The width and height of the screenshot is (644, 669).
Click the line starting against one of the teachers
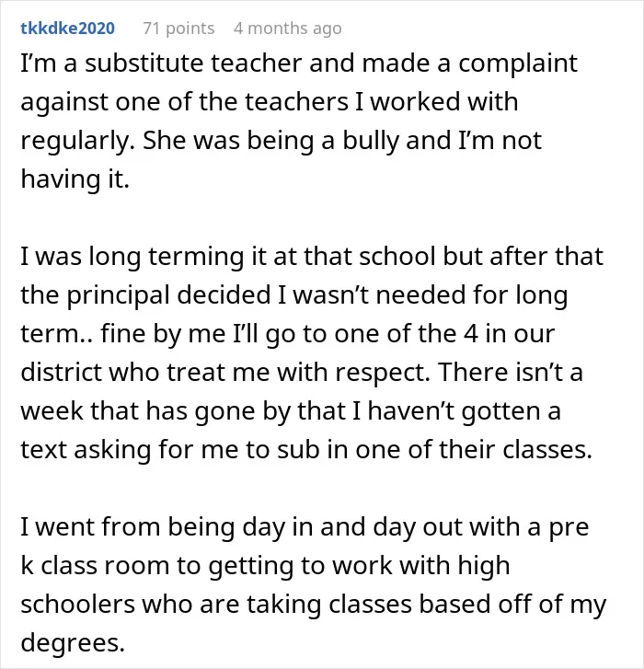point(270,102)
